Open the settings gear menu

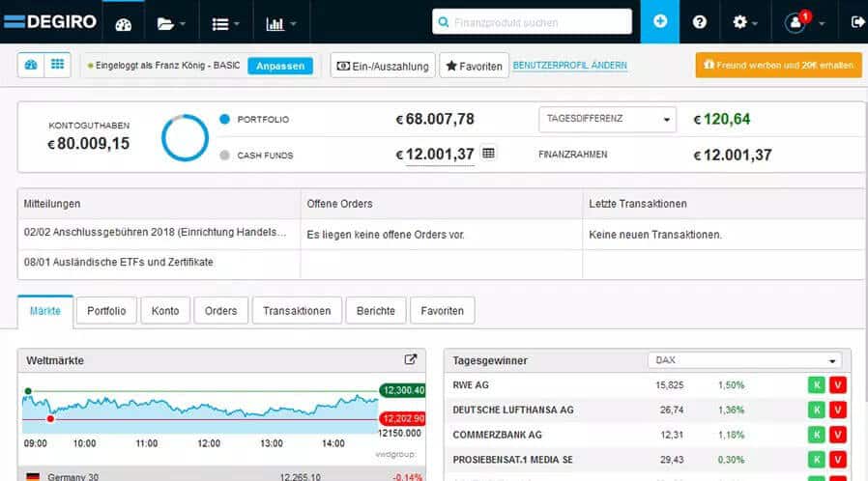pos(744,22)
